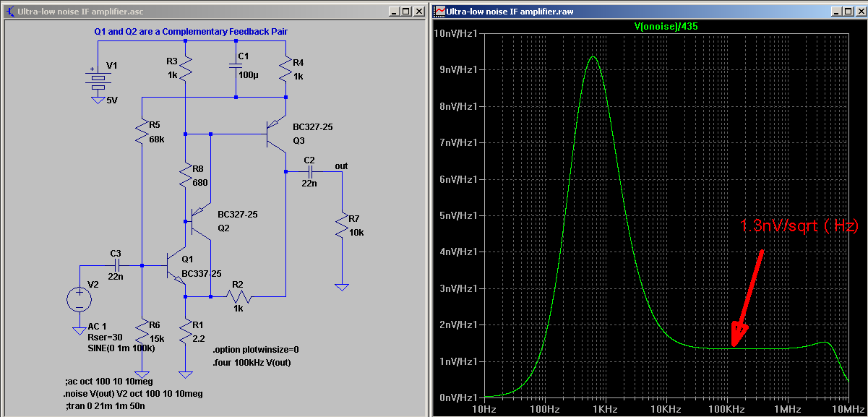This screenshot has height=417, width=868.
Task: Select the V1 battery symbol
Action: pos(97,82)
